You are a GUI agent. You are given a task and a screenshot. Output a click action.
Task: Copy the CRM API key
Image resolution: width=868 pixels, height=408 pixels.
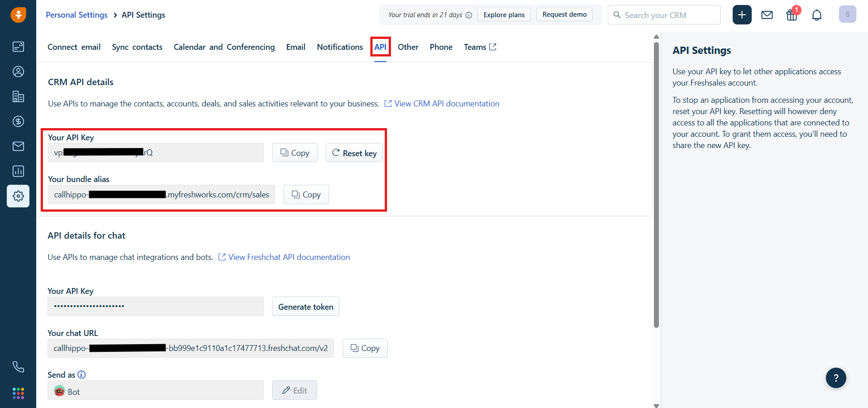(295, 153)
